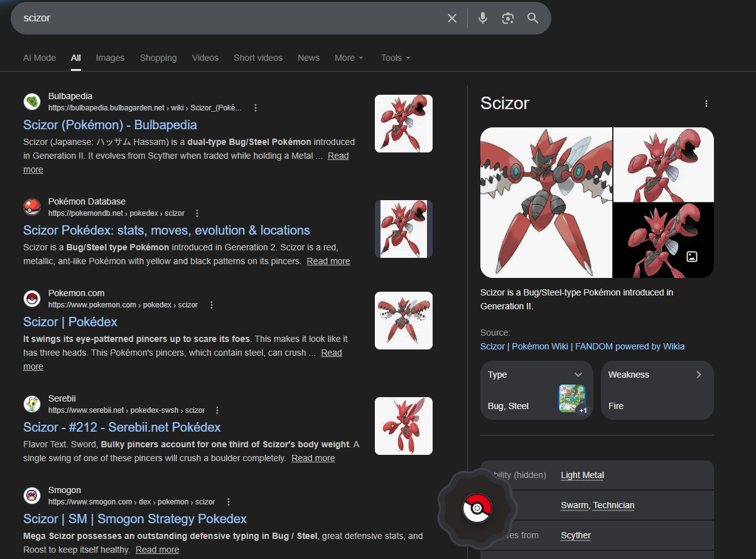This screenshot has height=559, width=756.
Task: Click the Pokemon.com result thumbnail
Action: click(403, 321)
